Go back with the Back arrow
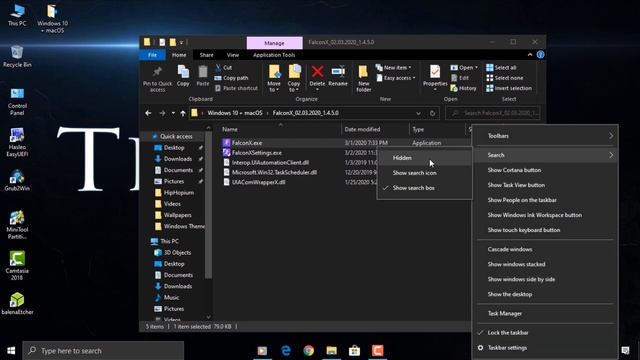640x360 pixels. pyautogui.click(x=148, y=113)
